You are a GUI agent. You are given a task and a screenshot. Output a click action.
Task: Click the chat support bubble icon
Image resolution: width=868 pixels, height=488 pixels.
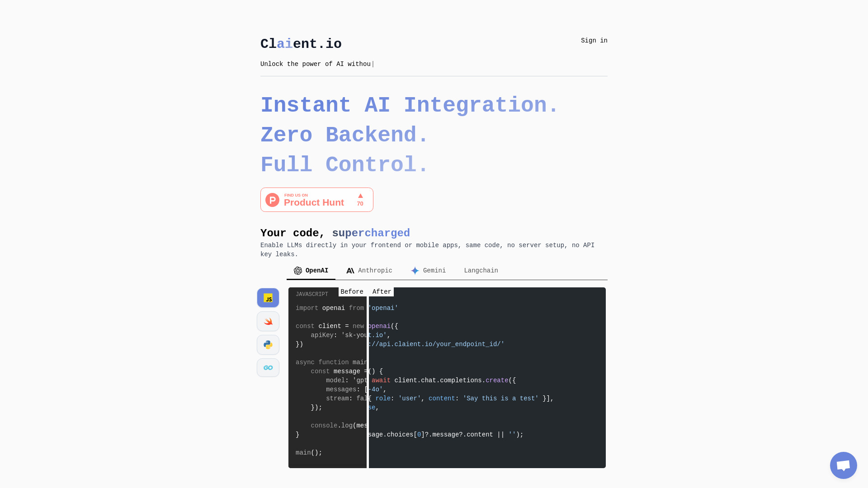pos(843,465)
